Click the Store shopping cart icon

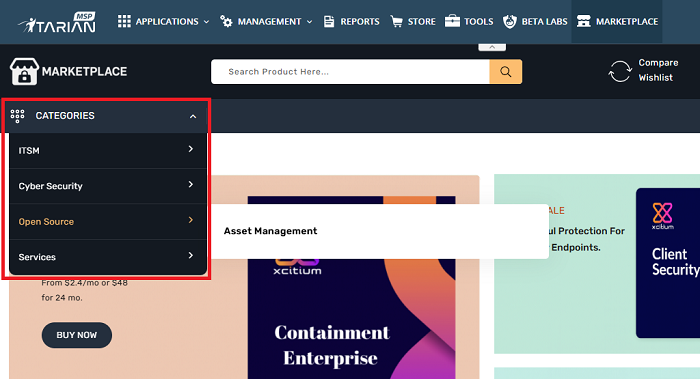[396, 21]
